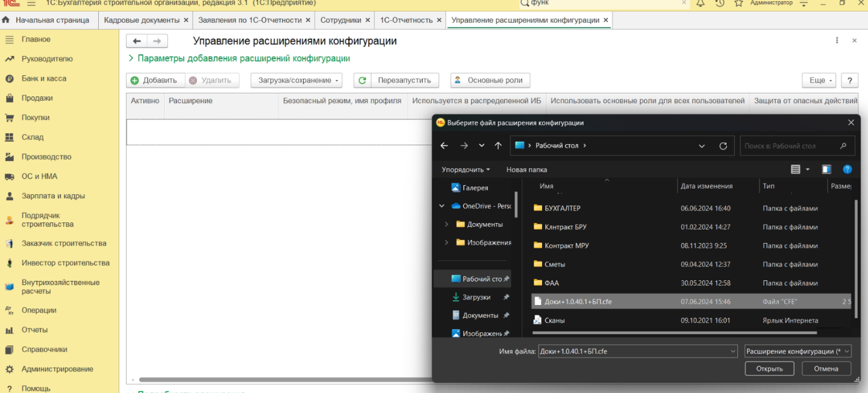Click the Добавить button
Viewport: 868px width, 393px height.
tap(154, 80)
